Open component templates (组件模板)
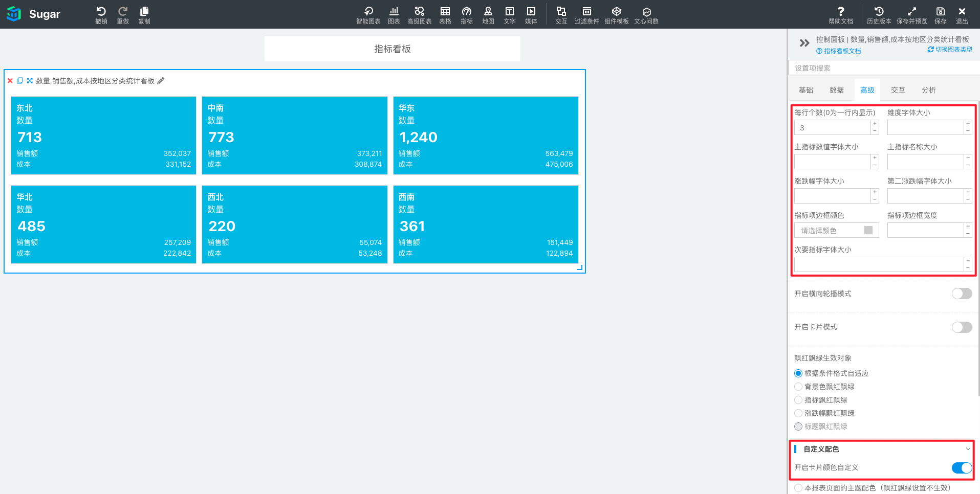Image resolution: width=980 pixels, height=494 pixels. pyautogui.click(x=617, y=15)
